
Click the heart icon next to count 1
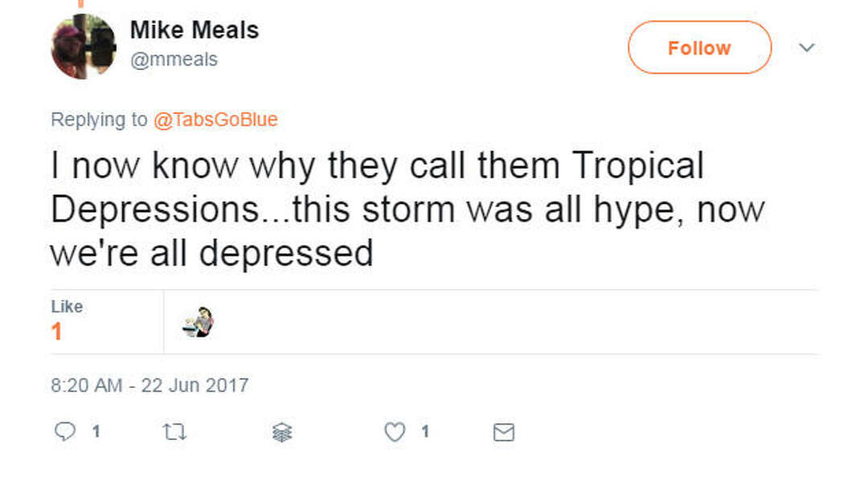[x=393, y=432]
